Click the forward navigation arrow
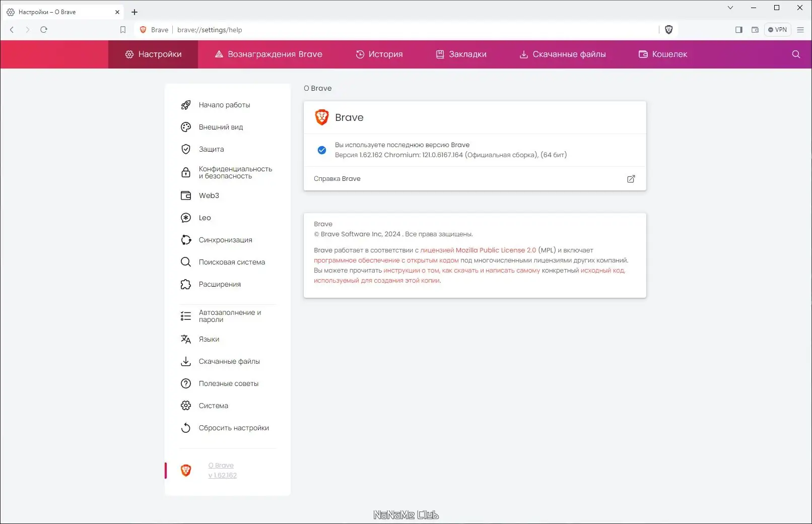Viewport: 812px width, 524px height. coord(28,30)
